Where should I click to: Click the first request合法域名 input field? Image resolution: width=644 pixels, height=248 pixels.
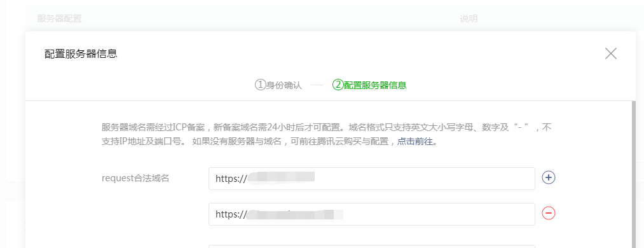click(372, 179)
